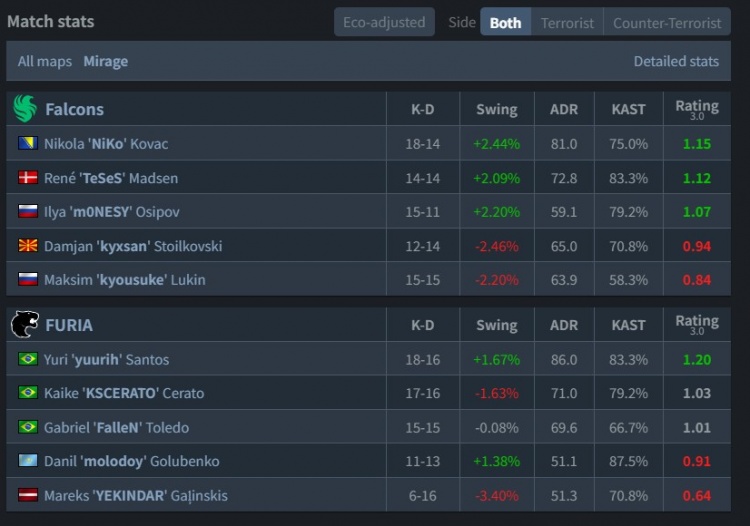
Task: Click the Brazilian flag beside yuurih
Action: pyautogui.click(x=27, y=359)
